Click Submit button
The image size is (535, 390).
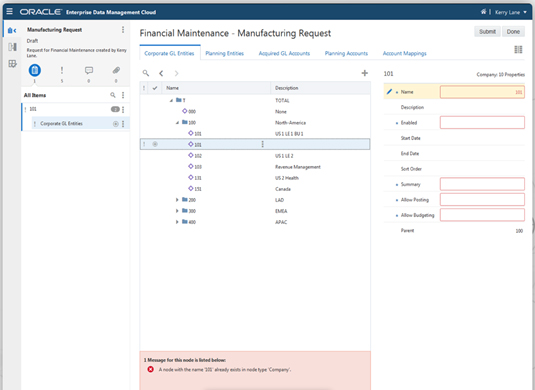pyautogui.click(x=487, y=32)
